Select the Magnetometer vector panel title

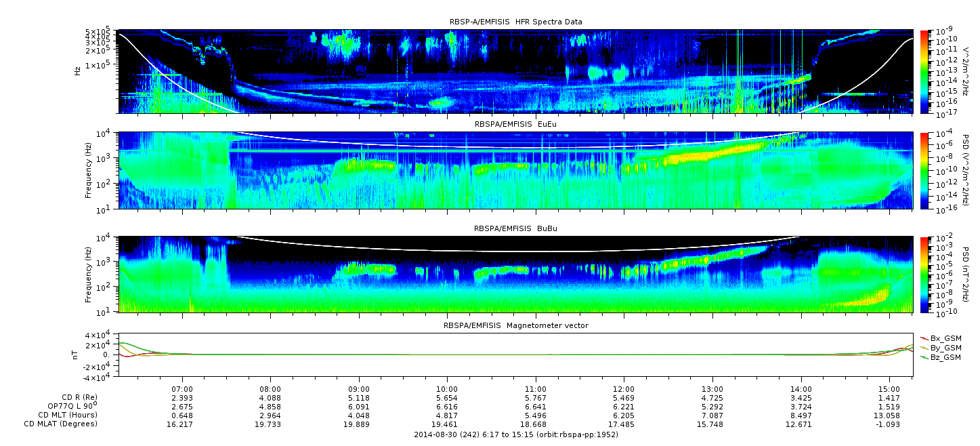[x=515, y=325]
